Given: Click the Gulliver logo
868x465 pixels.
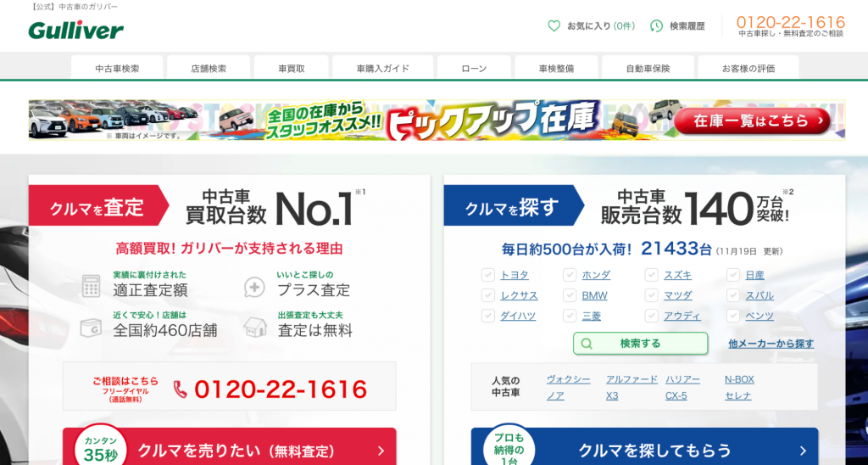Looking at the screenshot, I should coord(75,30).
